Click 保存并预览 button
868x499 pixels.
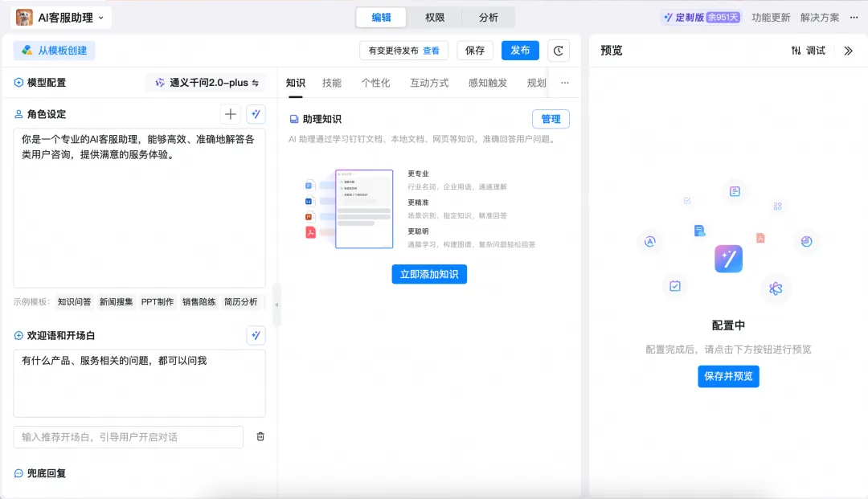click(728, 376)
